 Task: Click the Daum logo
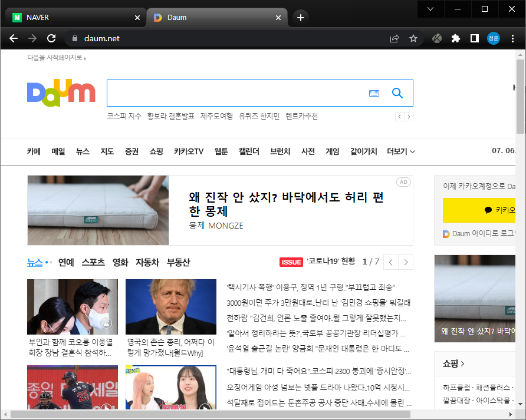pyautogui.click(x=61, y=93)
